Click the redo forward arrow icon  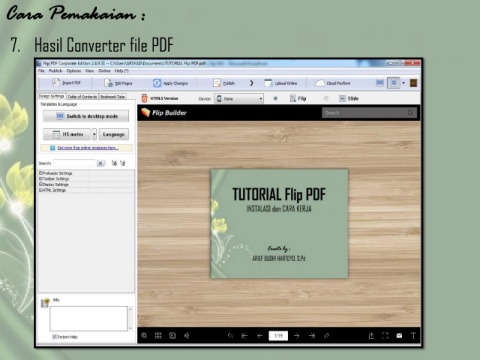327,336
